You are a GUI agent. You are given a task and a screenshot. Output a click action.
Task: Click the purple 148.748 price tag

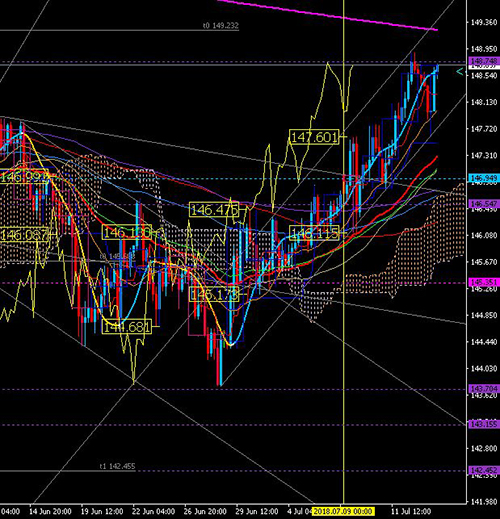(x=484, y=61)
